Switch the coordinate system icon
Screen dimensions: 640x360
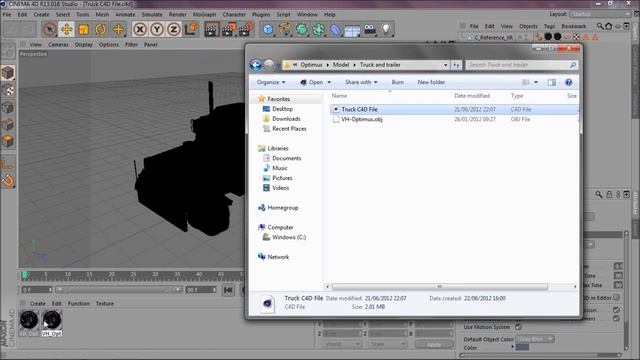(x=191, y=29)
